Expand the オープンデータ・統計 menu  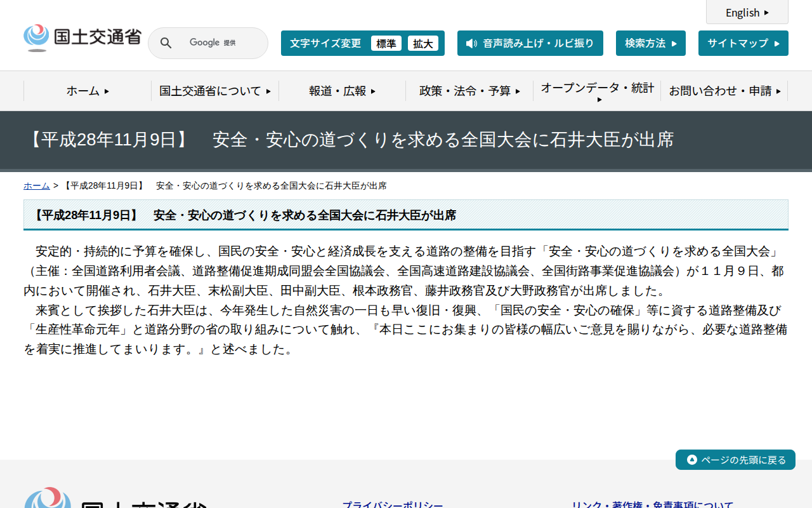tap(596, 91)
